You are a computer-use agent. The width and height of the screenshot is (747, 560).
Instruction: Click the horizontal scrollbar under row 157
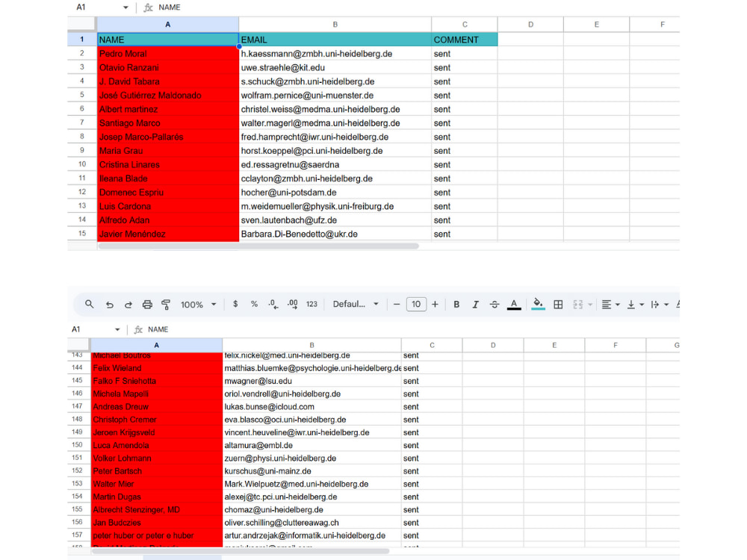point(240,551)
